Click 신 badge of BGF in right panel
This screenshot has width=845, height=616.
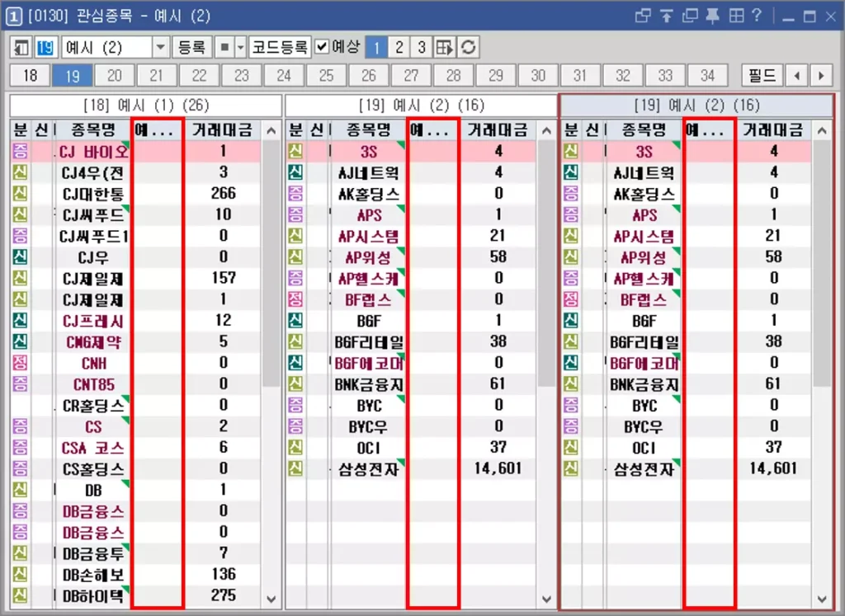pos(571,321)
